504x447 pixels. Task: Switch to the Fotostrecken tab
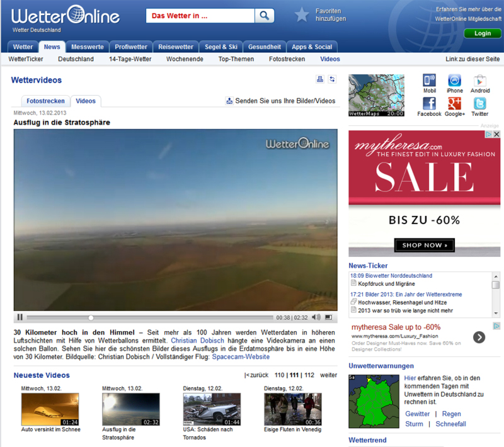[x=45, y=101]
